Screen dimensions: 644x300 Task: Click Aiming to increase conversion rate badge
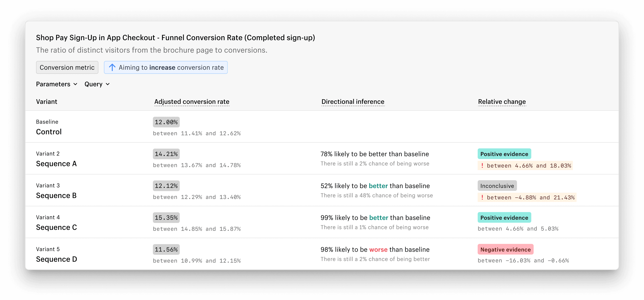[x=166, y=67]
